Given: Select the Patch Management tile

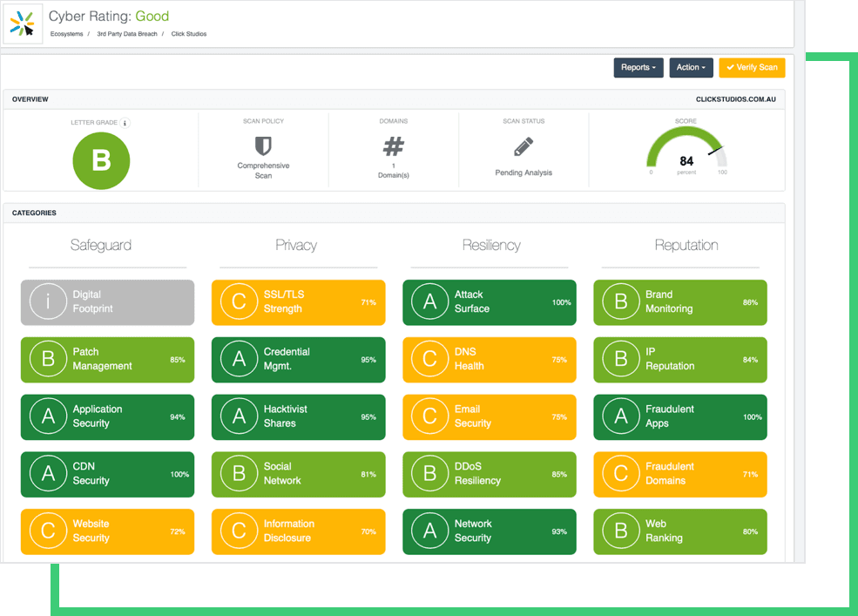Looking at the screenshot, I should pos(107,360).
